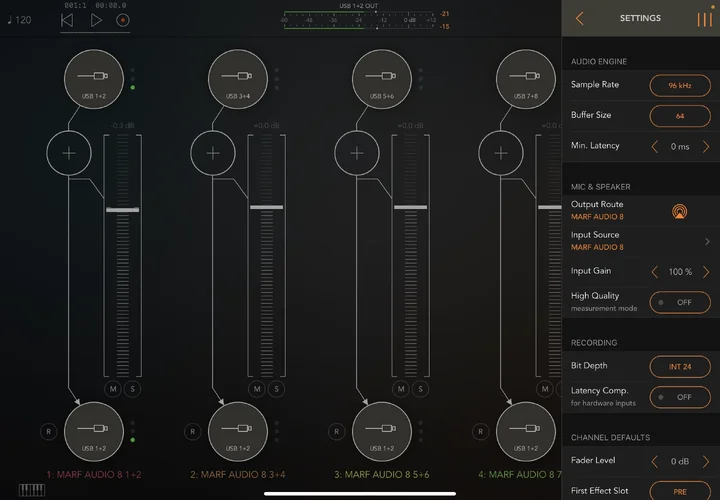
Task: Click the -0.3 dB readout on channel 1
Action: pos(122,125)
